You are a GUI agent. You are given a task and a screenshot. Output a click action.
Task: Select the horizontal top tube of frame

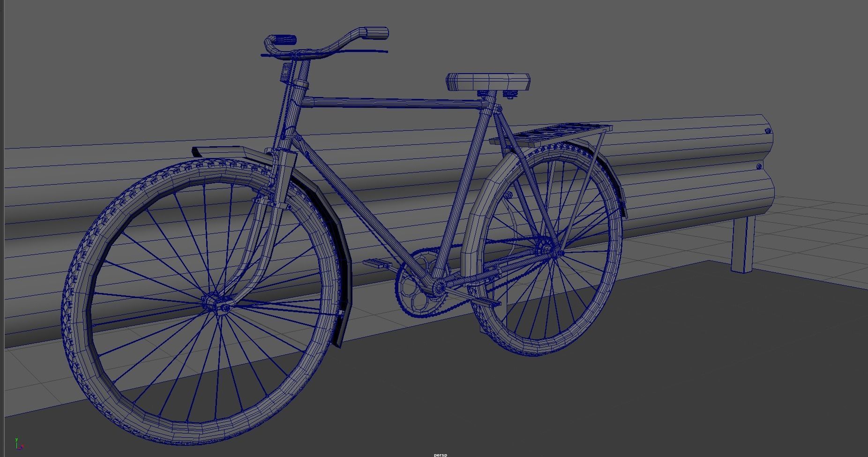(394, 103)
